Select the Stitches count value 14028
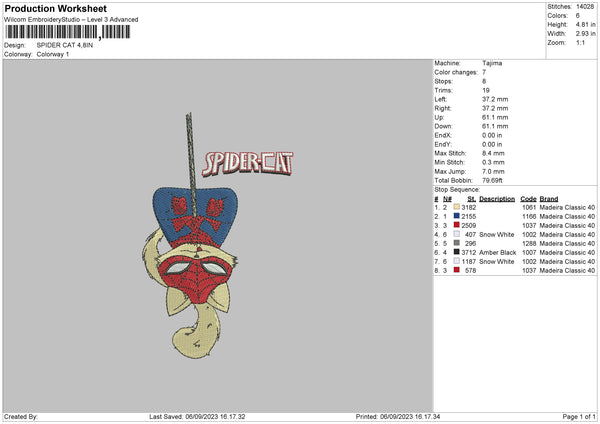 [586, 5]
